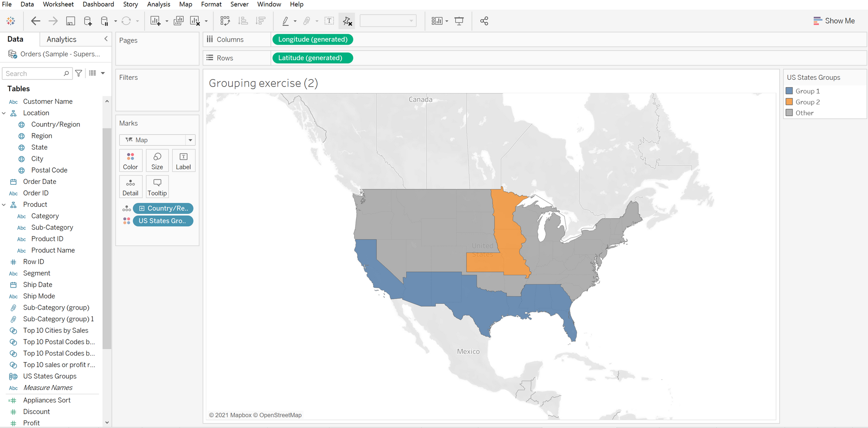Open the Worksheet menu
868x428 pixels.
click(58, 4)
